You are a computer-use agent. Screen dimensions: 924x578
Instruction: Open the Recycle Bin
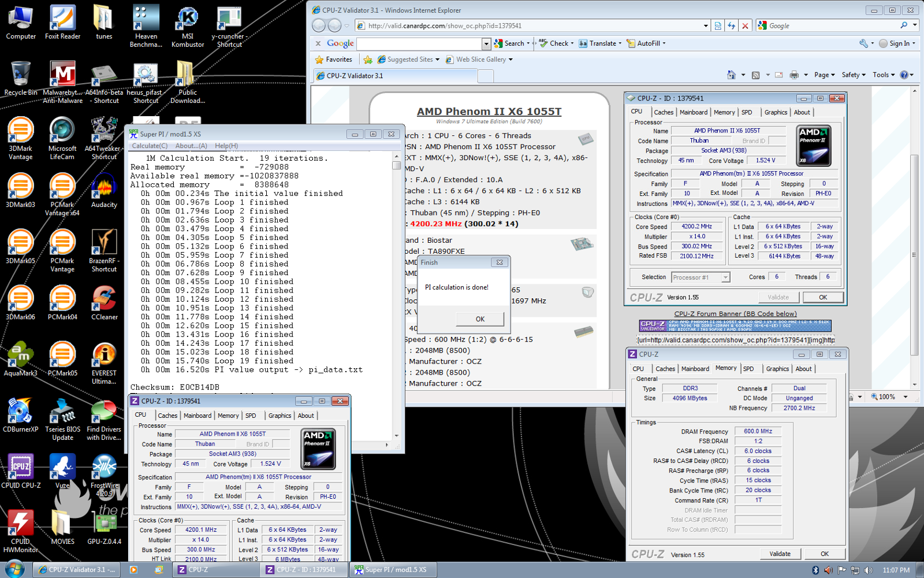tap(21, 78)
